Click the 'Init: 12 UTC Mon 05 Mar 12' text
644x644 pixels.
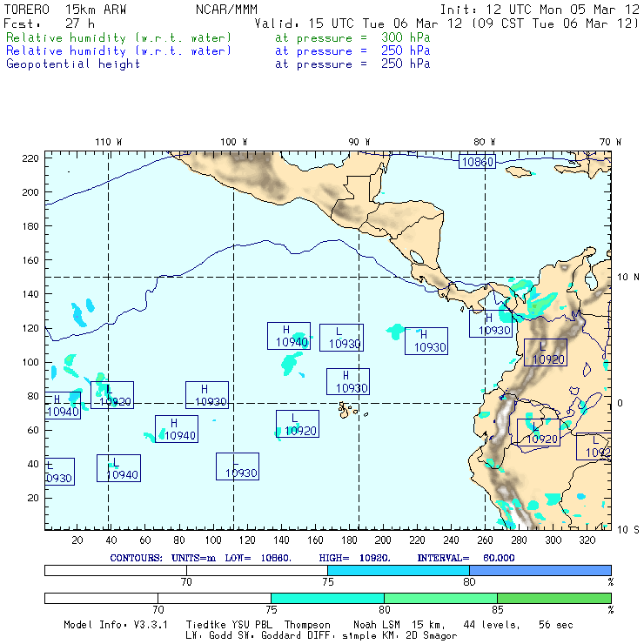click(x=540, y=10)
